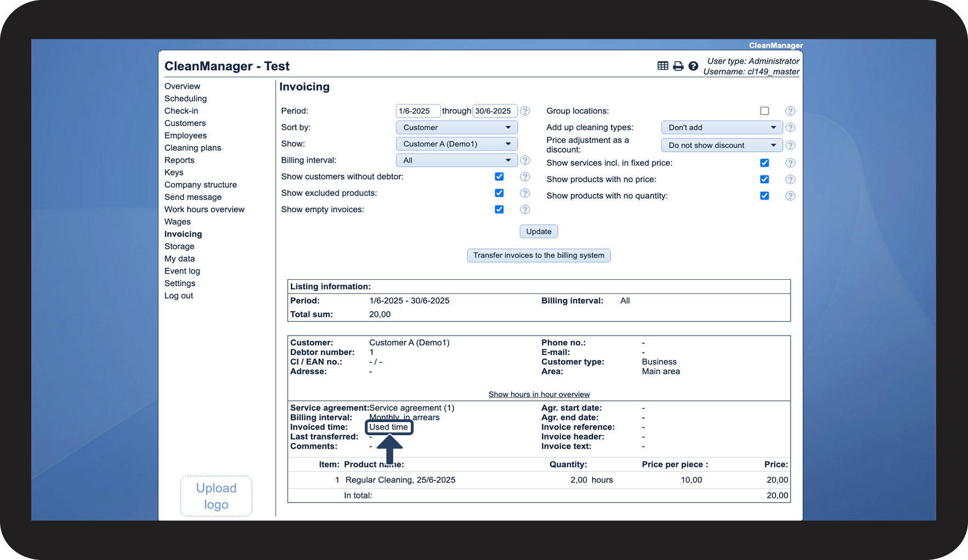Viewport: 968px width, 560px height.
Task: Open the Sort by dropdown
Action: tap(456, 128)
